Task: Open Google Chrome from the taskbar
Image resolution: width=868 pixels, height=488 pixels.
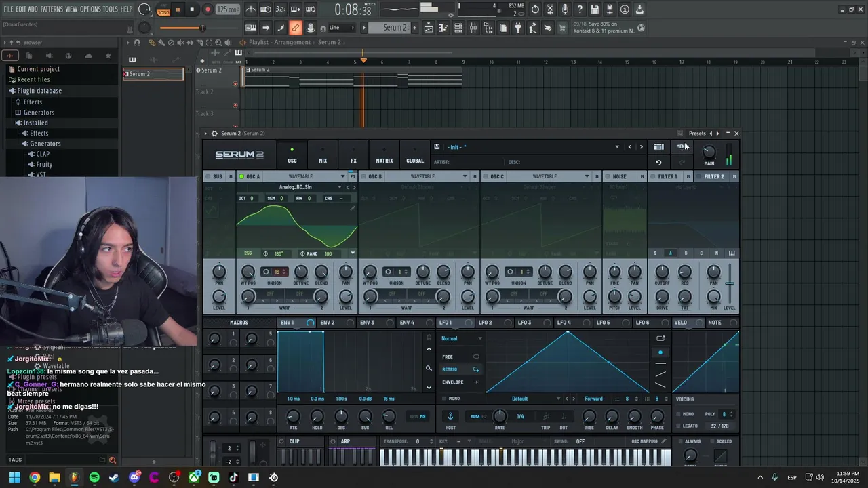Action: (x=35, y=477)
